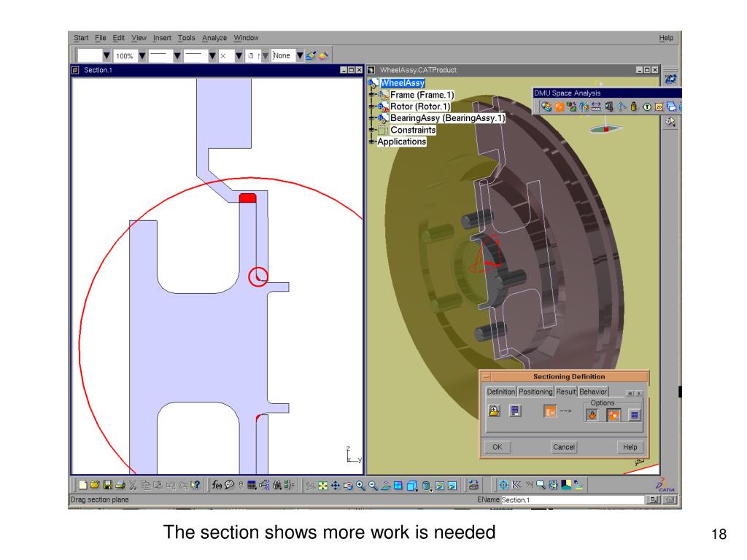Open the File menu
Screen dimensions: 747x560
[x=101, y=38]
